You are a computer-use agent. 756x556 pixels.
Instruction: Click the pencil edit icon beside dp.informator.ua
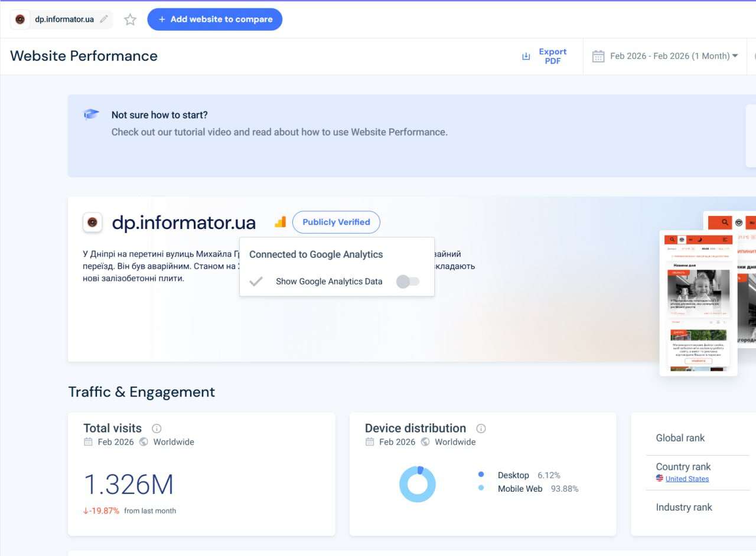[104, 19]
